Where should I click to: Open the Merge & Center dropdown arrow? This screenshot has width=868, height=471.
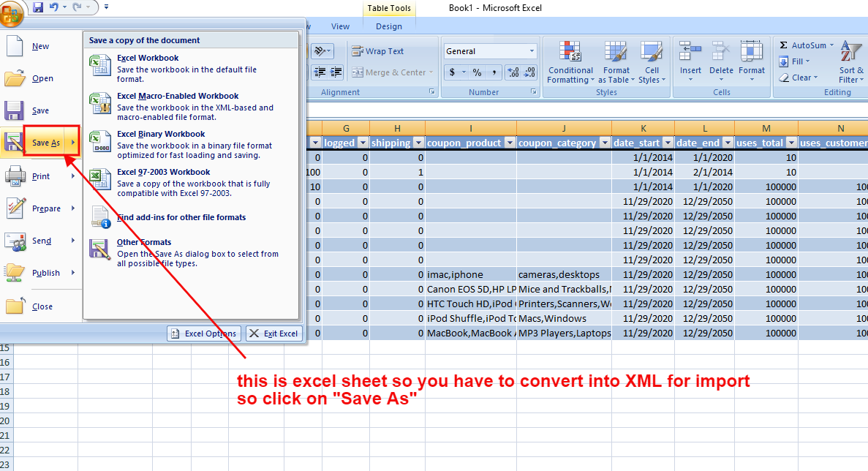click(431, 72)
